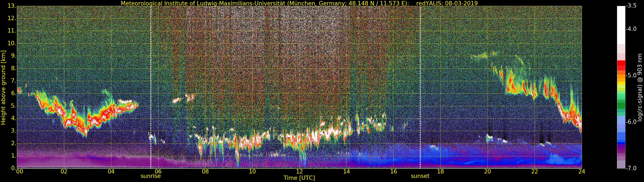Click the '-7.0' colorbar label
The image size is (644, 182).
pos(631,168)
